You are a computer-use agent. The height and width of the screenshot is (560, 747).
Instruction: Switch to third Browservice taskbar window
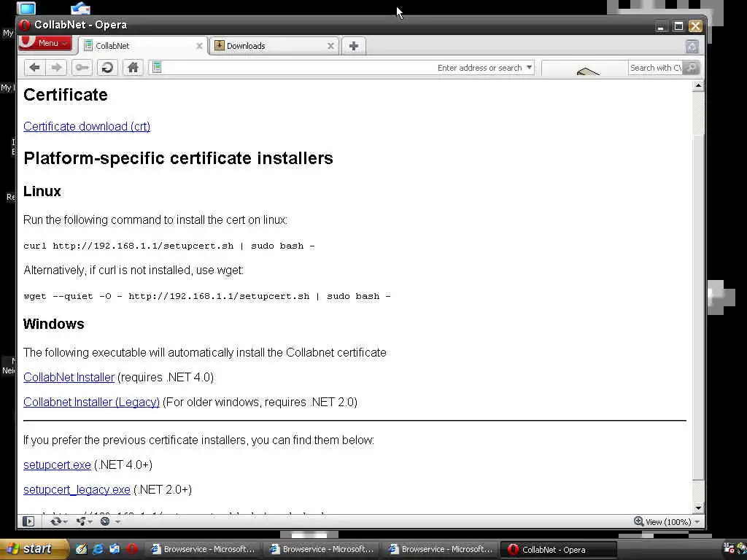(x=441, y=549)
